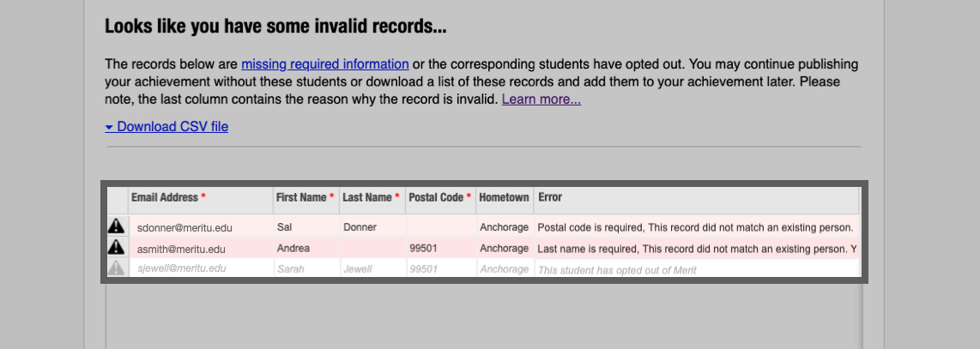980x349 pixels.
Task: Select the empty Last Name cell for Andrea
Action: (x=371, y=249)
